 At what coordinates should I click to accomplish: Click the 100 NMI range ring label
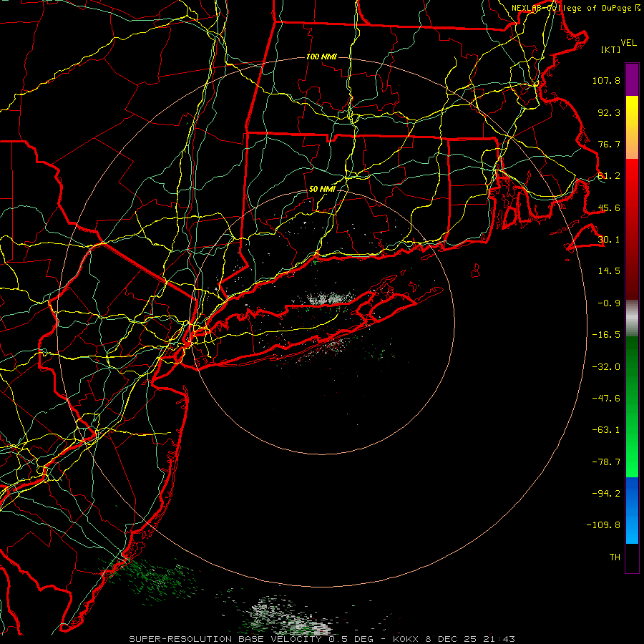point(321,57)
